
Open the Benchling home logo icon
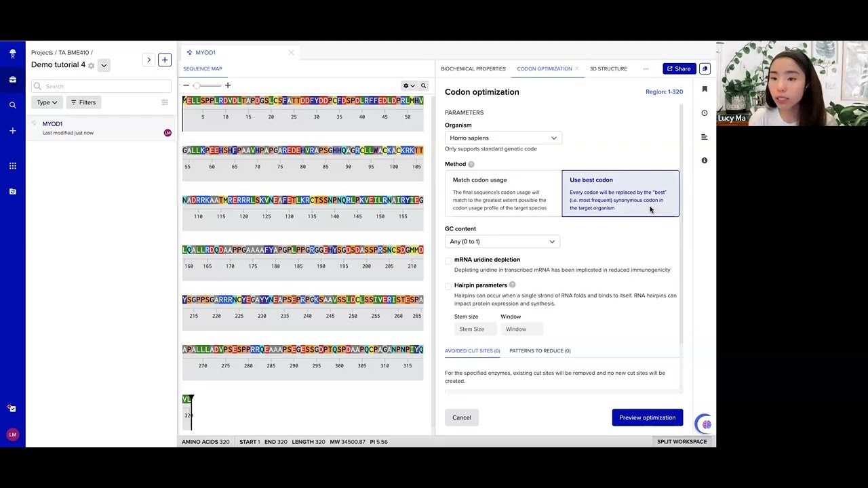(12, 54)
